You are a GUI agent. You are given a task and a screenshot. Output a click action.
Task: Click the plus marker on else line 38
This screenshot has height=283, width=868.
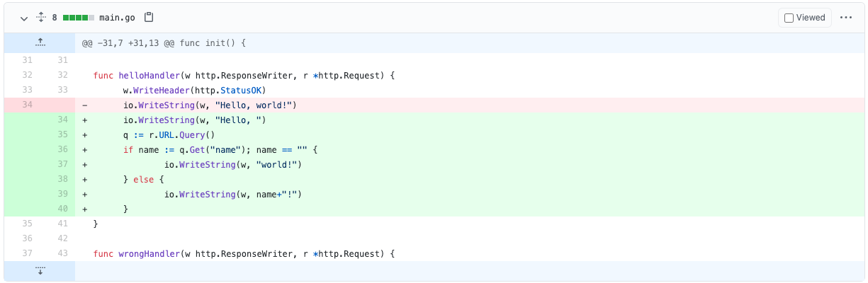click(85, 180)
